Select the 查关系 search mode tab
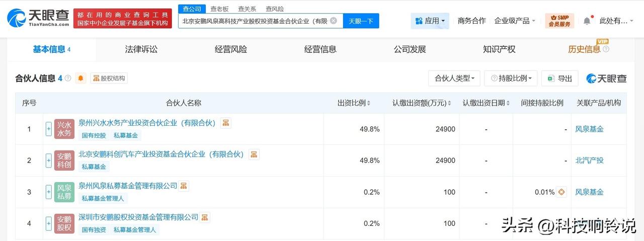This screenshot has width=644, height=241. (x=247, y=9)
